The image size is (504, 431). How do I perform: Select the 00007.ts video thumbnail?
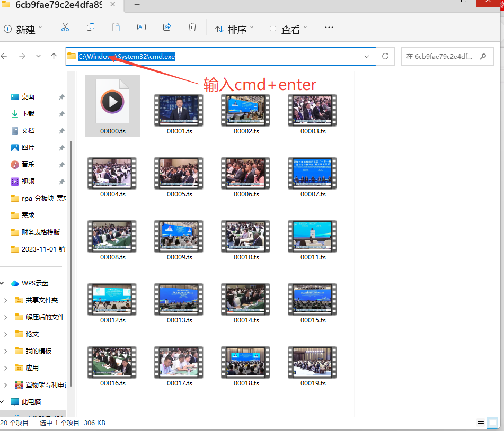(313, 174)
